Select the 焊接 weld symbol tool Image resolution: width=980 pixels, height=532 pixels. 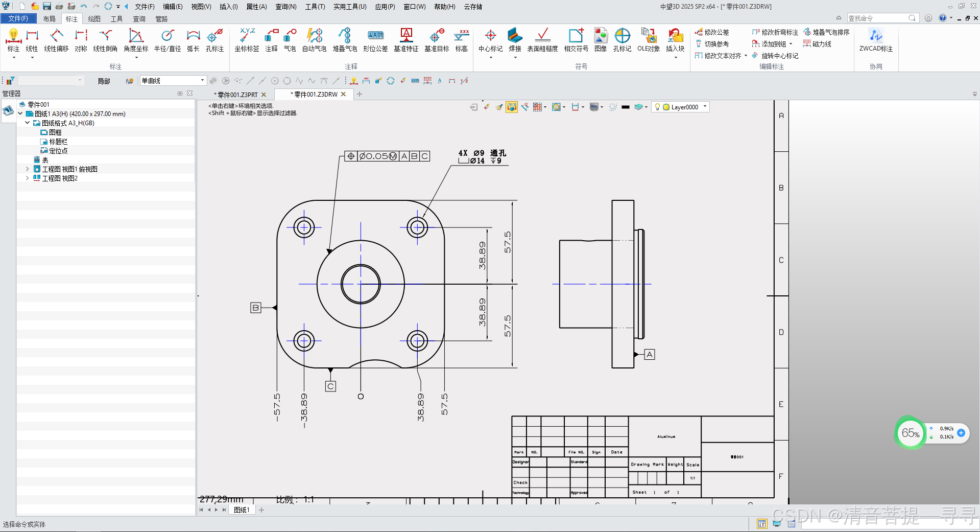515,40
